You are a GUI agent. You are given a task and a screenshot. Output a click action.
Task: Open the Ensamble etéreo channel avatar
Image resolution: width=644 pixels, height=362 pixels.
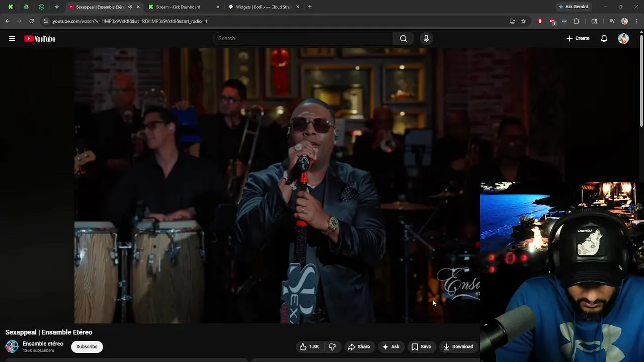click(x=12, y=346)
